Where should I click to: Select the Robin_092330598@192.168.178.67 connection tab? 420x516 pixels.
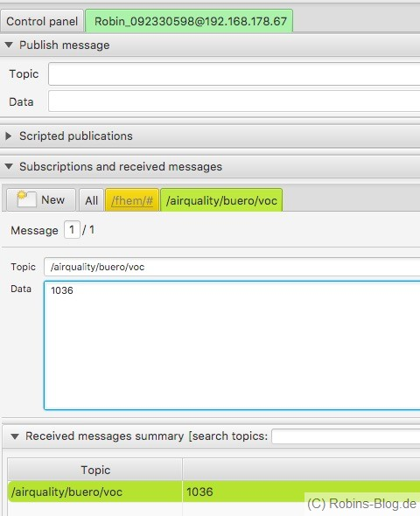tap(189, 21)
